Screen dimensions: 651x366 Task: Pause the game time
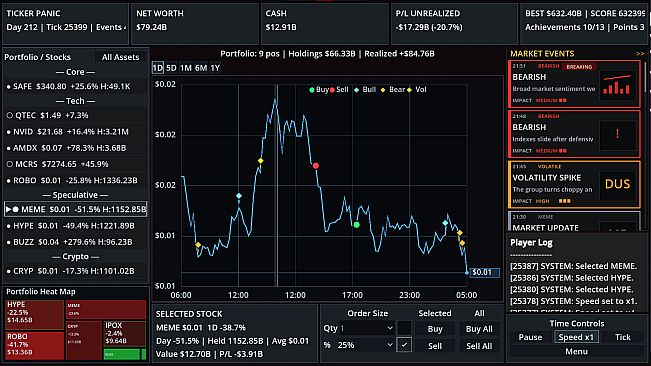coord(530,337)
